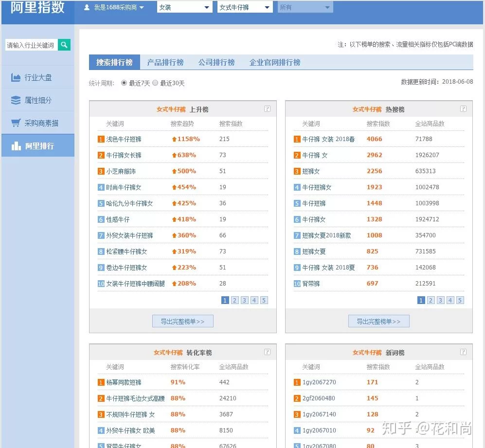485x448 pixels.
Task: Click the 采购商素描 shopping cart icon
Action: pyautogui.click(x=16, y=123)
